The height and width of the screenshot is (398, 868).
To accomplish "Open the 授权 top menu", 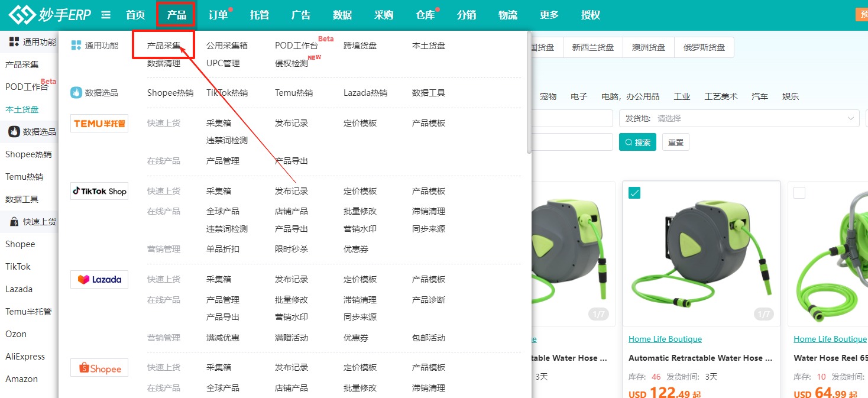I will (x=591, y=15).
